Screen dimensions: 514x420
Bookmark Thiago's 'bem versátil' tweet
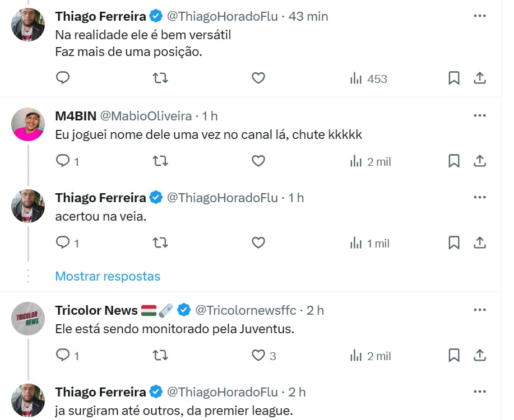(x=454, y=78)
